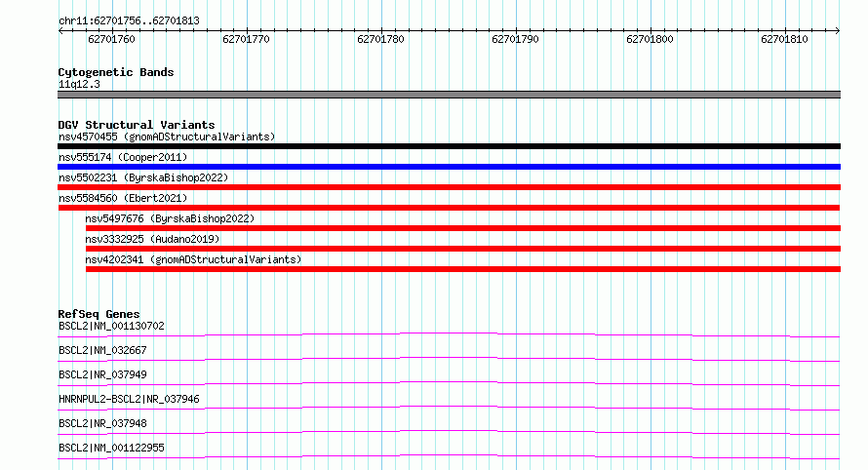Click the magenta BSCL2|NM_001130702 intron line
This screenshot has width=868, height=470.
pos(449,334)
